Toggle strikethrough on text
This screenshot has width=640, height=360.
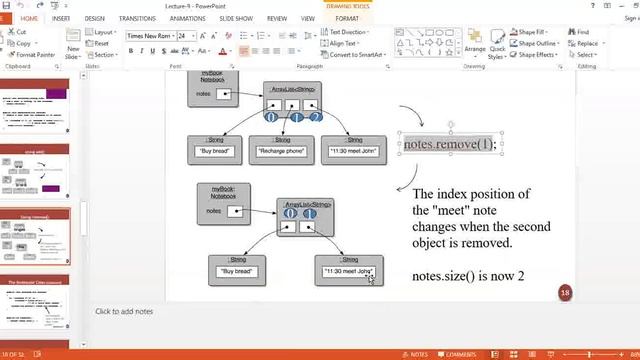click(x=174, y=51)
